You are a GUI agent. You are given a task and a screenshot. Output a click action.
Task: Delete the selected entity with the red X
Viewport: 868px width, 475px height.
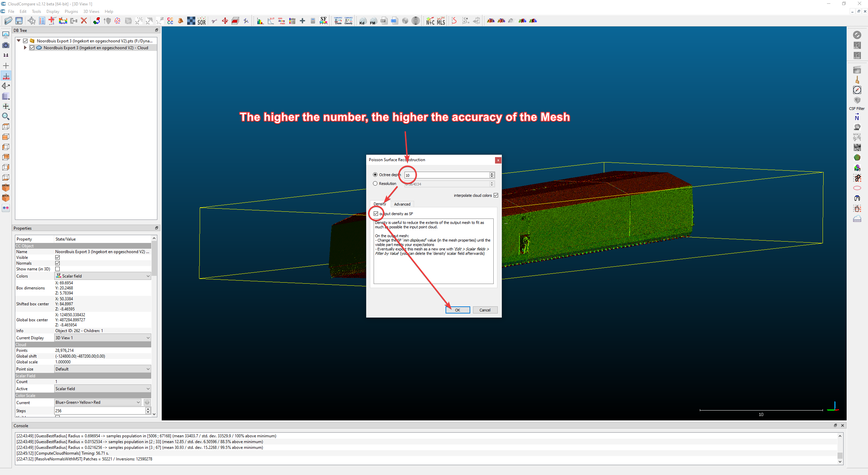click(84, 21)
